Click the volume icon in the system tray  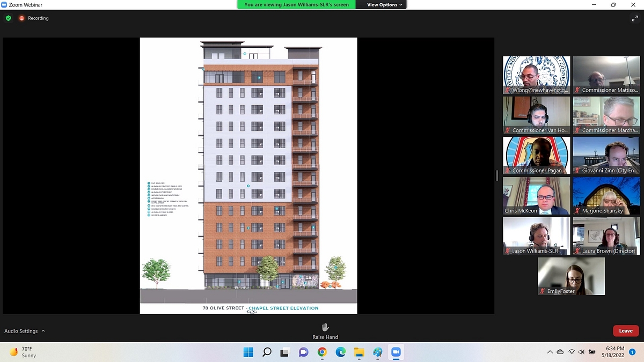[x=582, y=352]
